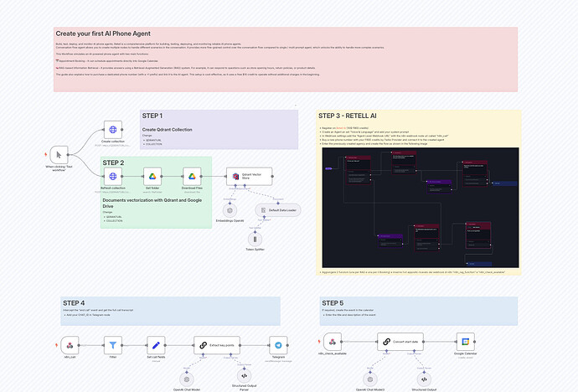Select the 'Create your first AI Phone Agent' note title
This screenshot has width=578, height=392.
(103, 34)
